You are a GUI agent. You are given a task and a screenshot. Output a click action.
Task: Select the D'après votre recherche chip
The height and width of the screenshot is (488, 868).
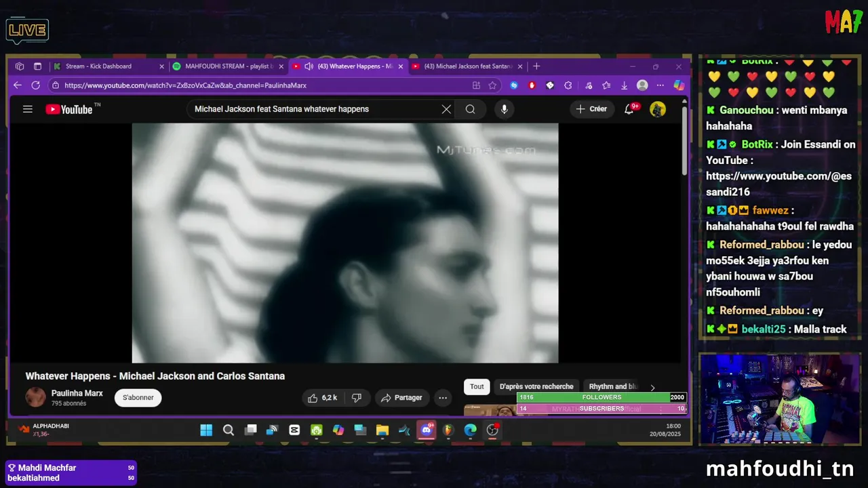click(x=536, y=386)
